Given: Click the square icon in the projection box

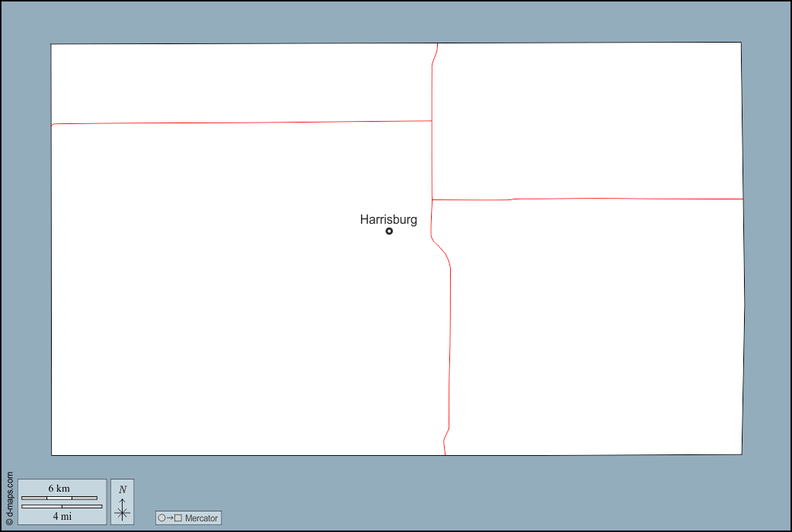Looking at the screenshot, I should (x=178, y=518).
